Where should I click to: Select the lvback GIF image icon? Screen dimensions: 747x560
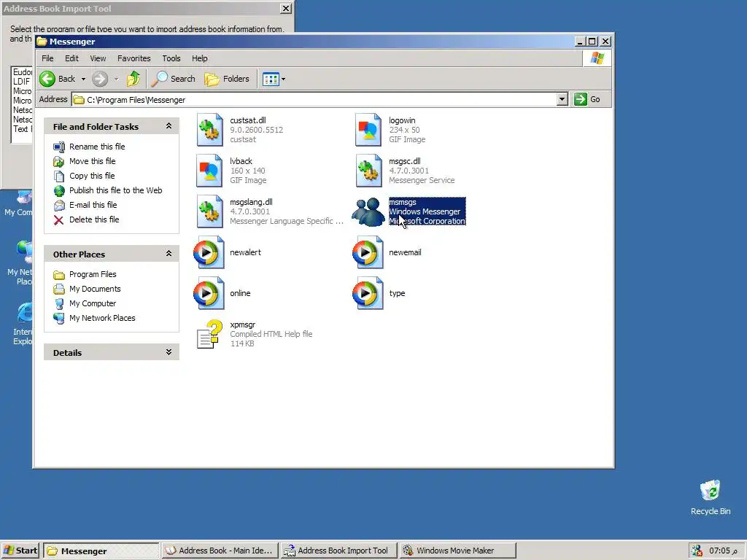209,171
